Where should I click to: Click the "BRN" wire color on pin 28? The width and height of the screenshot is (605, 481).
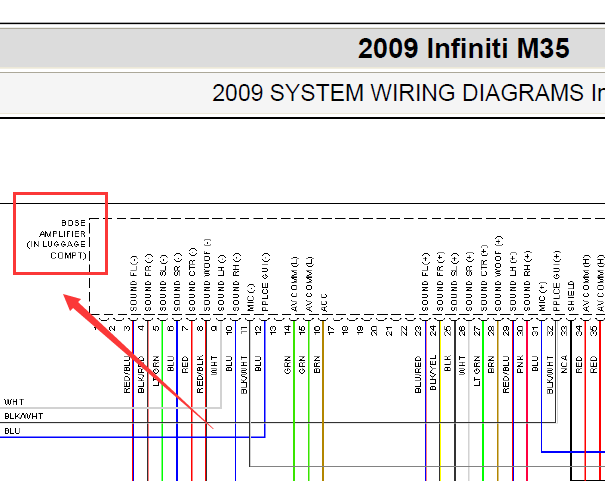[x=491, y=365]
